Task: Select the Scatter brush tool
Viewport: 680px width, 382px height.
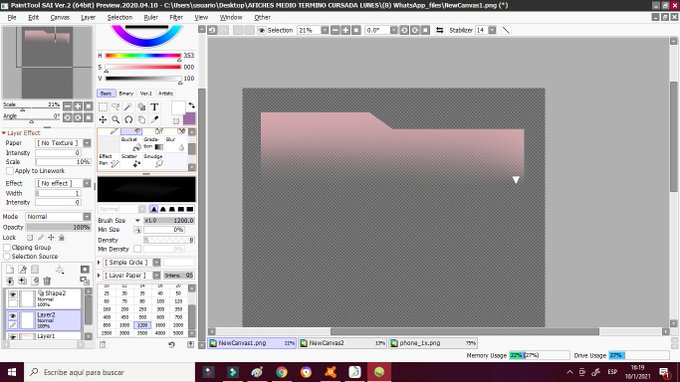Action: point(130,160)
